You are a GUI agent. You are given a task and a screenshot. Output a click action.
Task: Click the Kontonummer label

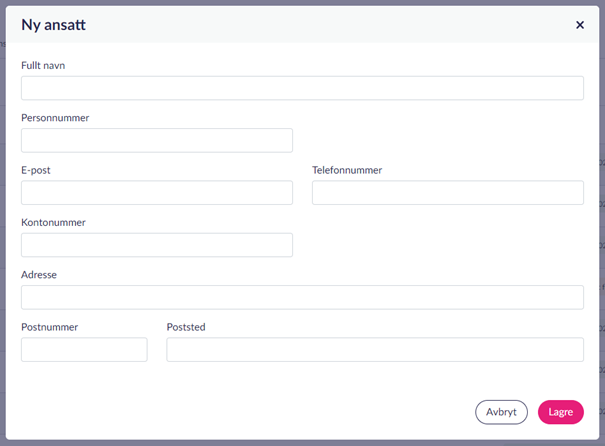(53, 222)
